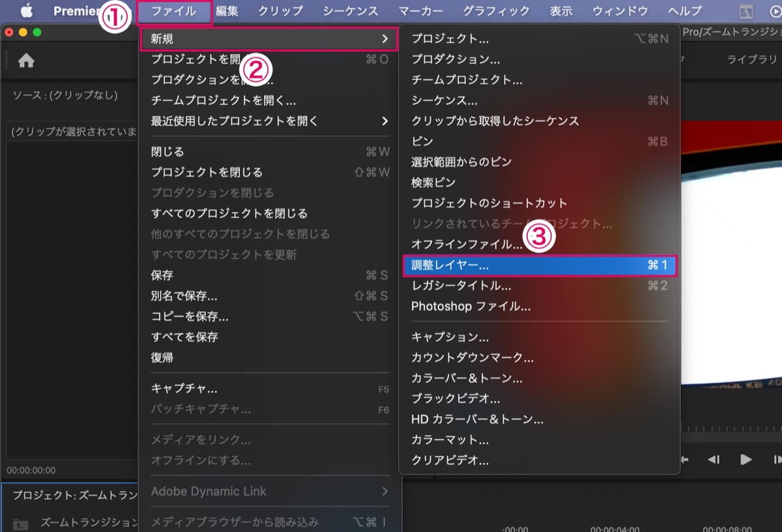Step back one frame in monitor
Image resolution: width=782 pixels, height=532 pixels.
coord(714,460)
